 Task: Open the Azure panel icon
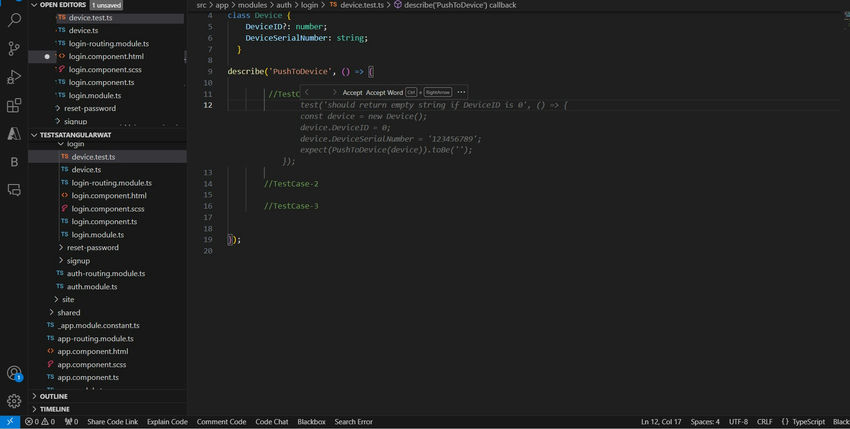pyautogui.click(x=14, y=133)
